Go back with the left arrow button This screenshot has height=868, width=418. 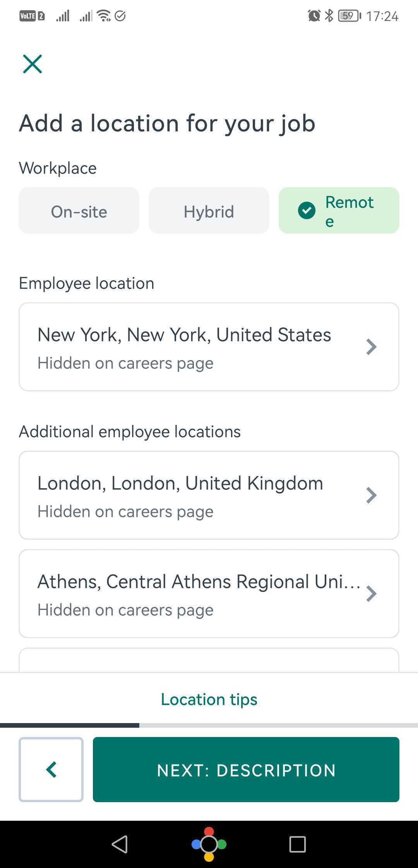51,770
